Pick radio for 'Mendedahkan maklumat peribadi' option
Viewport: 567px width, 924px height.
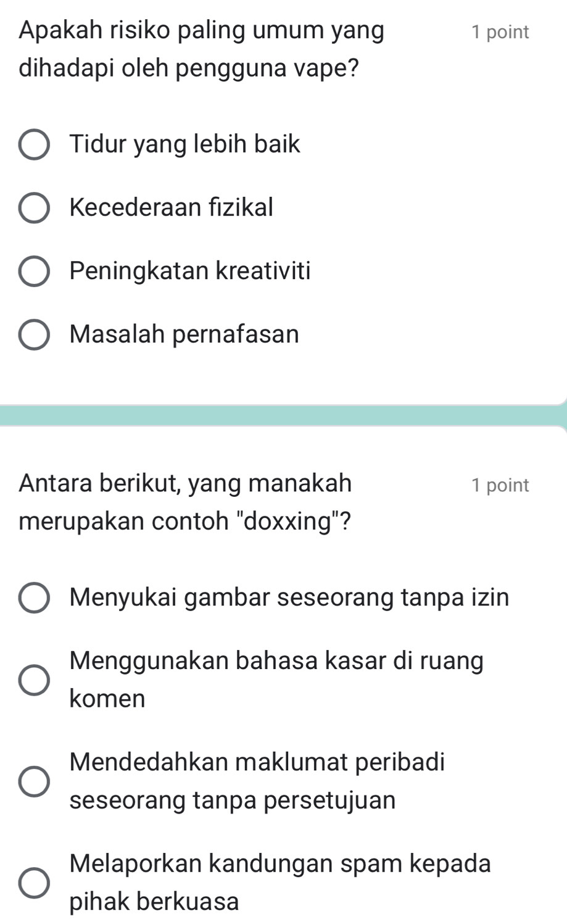tap(34, 781)
